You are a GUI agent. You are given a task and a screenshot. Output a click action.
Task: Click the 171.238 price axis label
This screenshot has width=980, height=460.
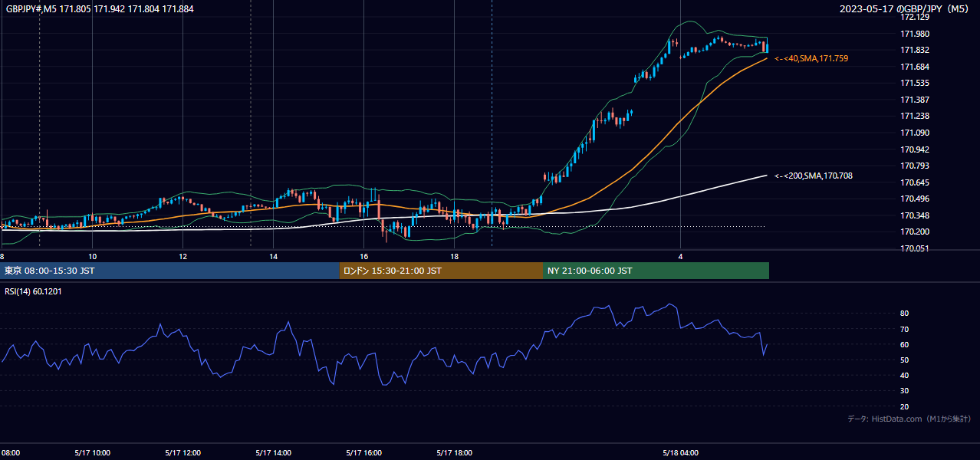pyautogui.click(x=915, y=116)
